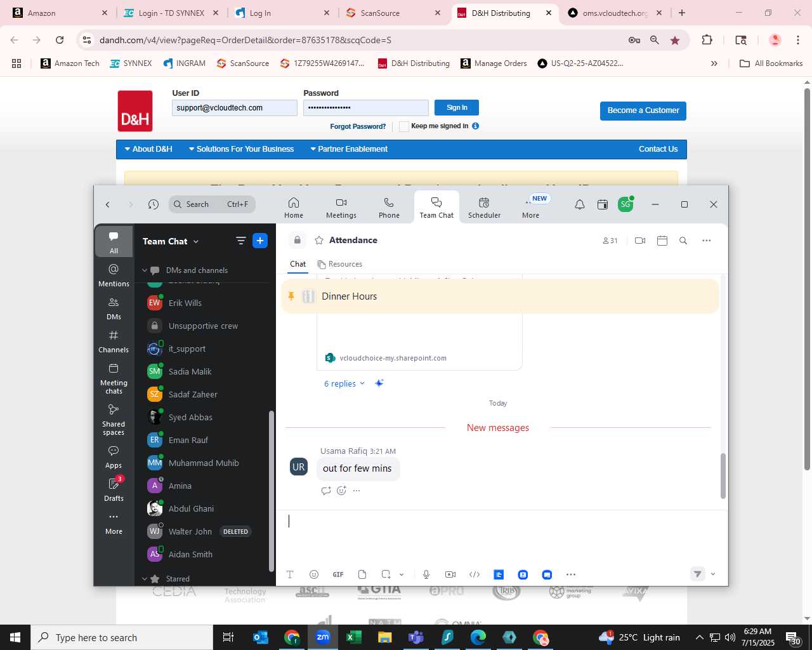Open the Zoom Home tab

coord(294,208)
